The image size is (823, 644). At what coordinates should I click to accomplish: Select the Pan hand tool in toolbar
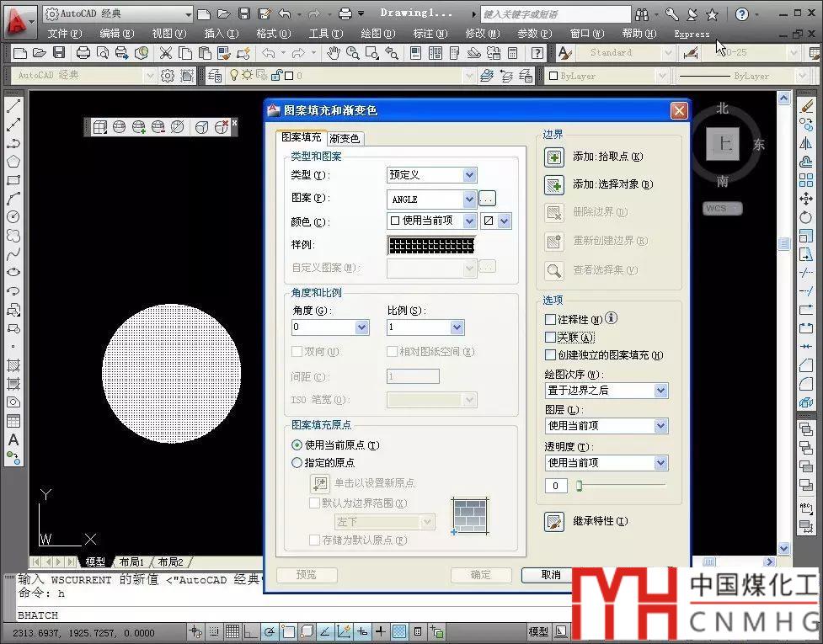pos(333,52)
